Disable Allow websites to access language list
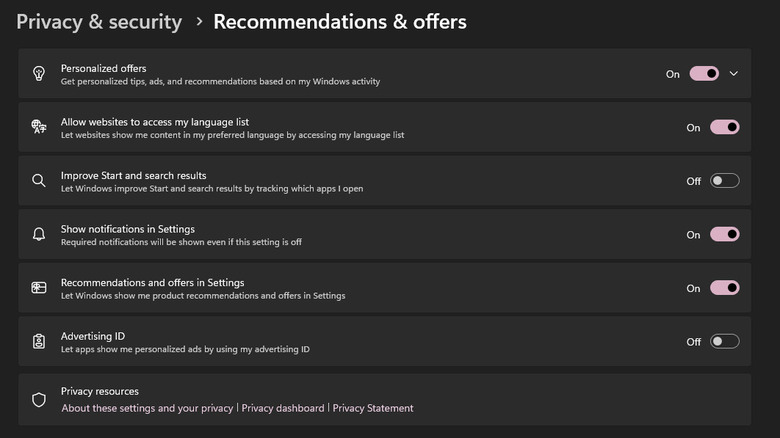This screenshot has width=780, height=438. [x=724, y=127]
